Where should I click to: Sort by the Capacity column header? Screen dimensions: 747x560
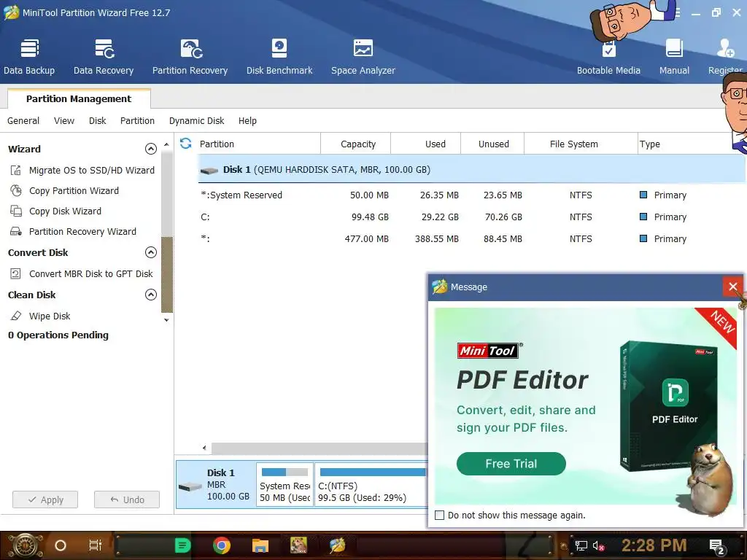[356, 144]
